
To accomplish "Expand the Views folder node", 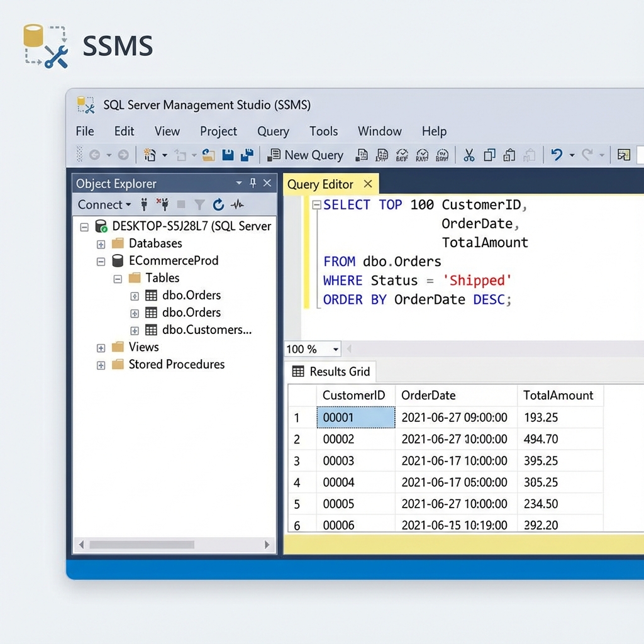I will (101, 348).
